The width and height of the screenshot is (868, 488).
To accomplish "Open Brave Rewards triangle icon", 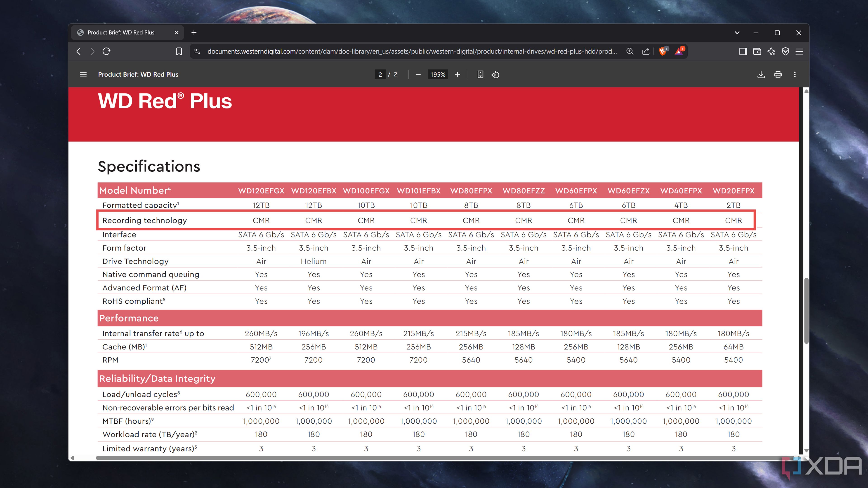I will tap(679, 51).
